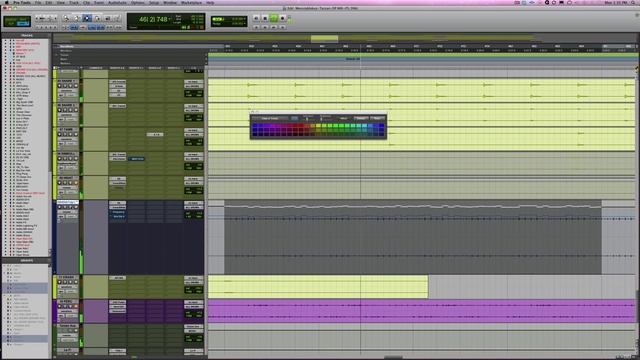Open the File menu
The height and width of the screenshot is (360, 640).
click(38, 2)
